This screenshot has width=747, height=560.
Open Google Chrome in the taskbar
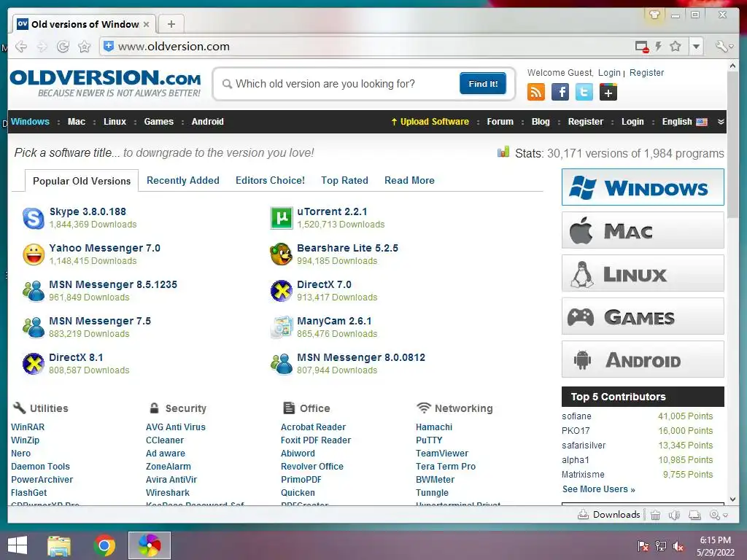click(104, 545)
